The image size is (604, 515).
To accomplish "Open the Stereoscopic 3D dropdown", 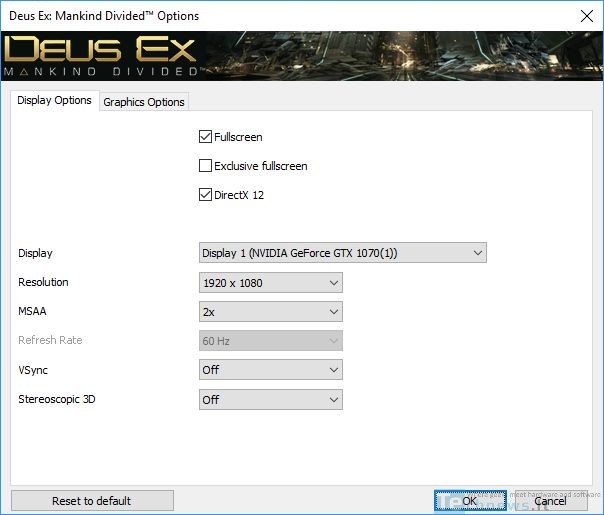I will 271,399.
